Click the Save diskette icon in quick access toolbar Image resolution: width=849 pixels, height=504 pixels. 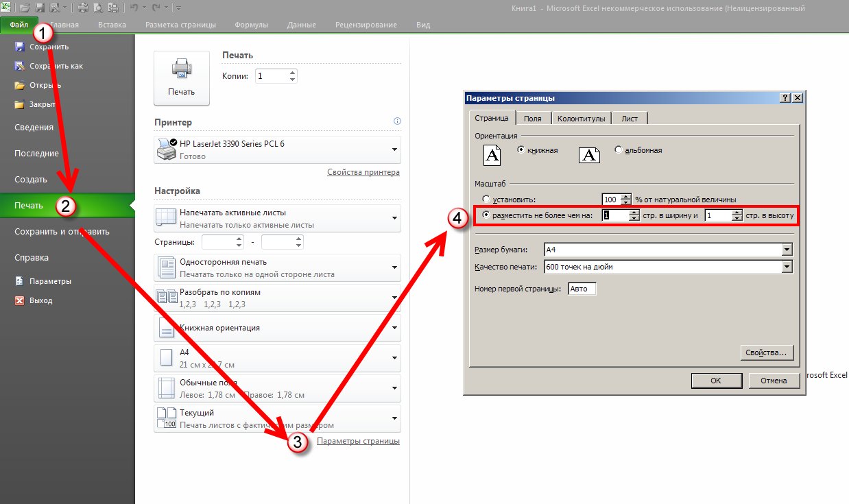tap(41, 8)
